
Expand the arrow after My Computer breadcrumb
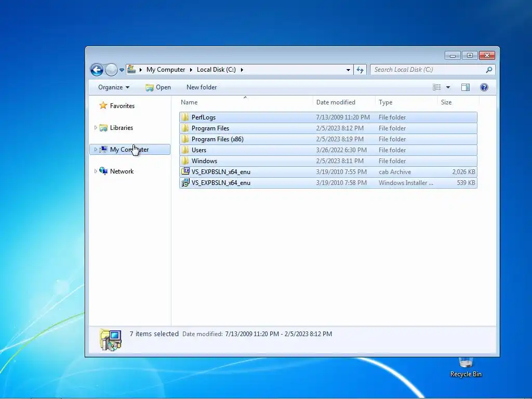coord(191,70)
